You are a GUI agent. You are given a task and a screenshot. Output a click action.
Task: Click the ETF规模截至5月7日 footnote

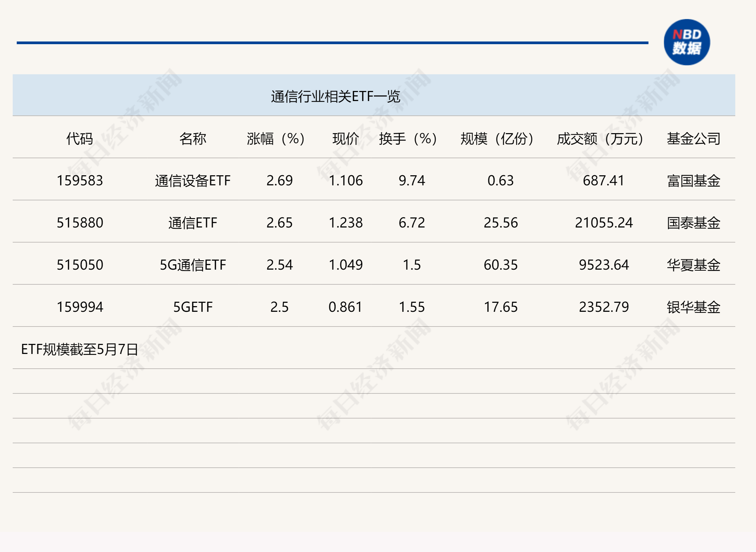coord(79,349)
